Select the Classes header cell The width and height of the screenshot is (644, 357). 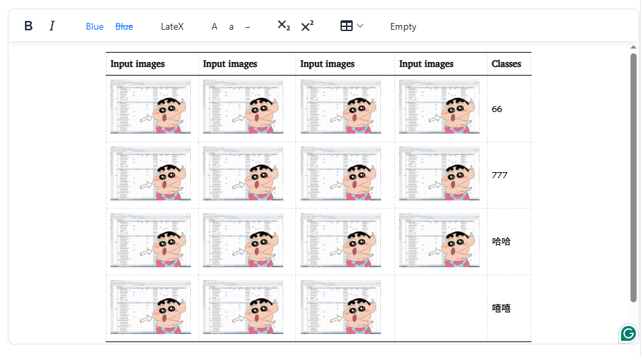(509, 63)
